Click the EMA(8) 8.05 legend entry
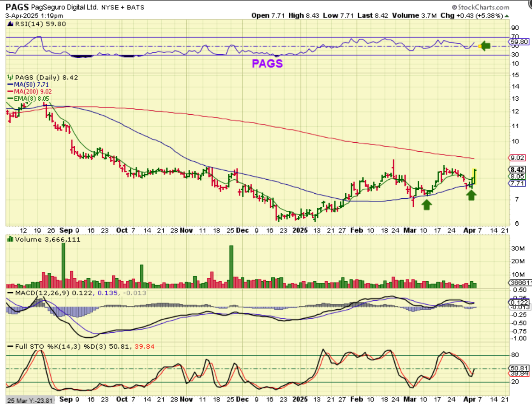 click(x=28, y=99)
